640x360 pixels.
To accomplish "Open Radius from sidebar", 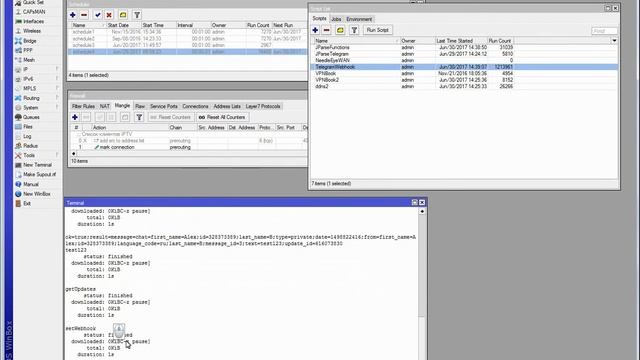I will [x=30, y=146].
